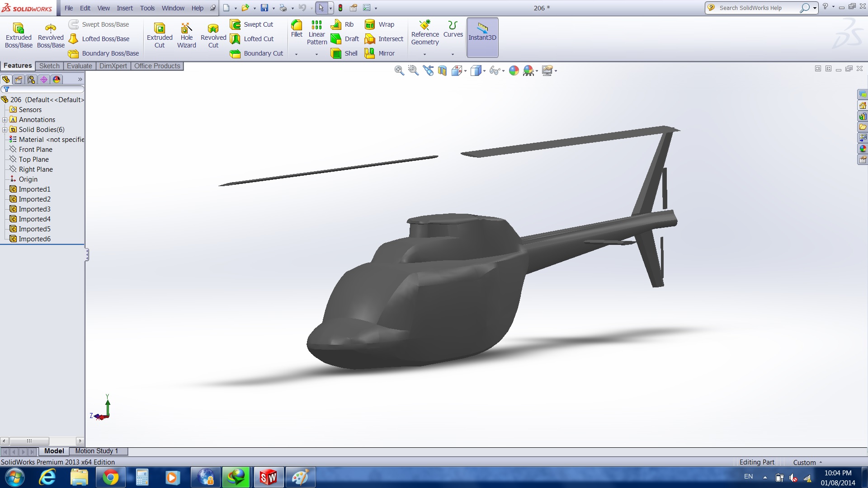This screenshot has height=488, width=868.
Task: Open the Tools menu
Action: [147, 8]
